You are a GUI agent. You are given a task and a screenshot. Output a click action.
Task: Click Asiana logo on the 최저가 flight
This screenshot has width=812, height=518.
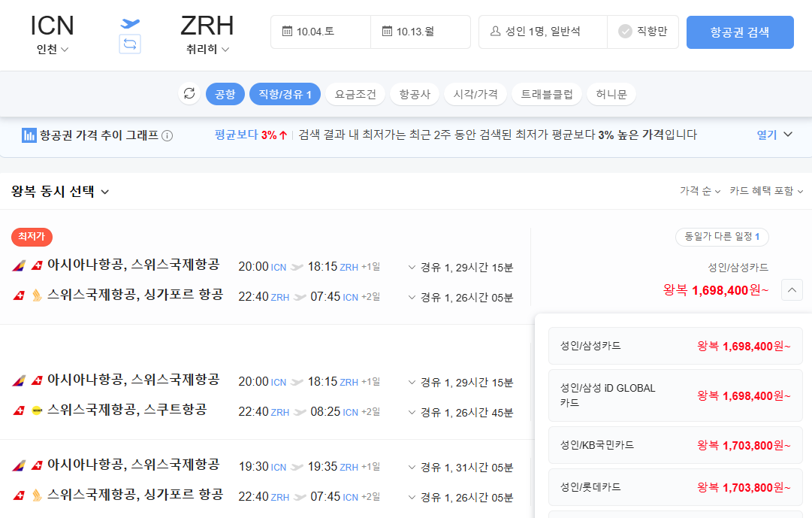19,266
